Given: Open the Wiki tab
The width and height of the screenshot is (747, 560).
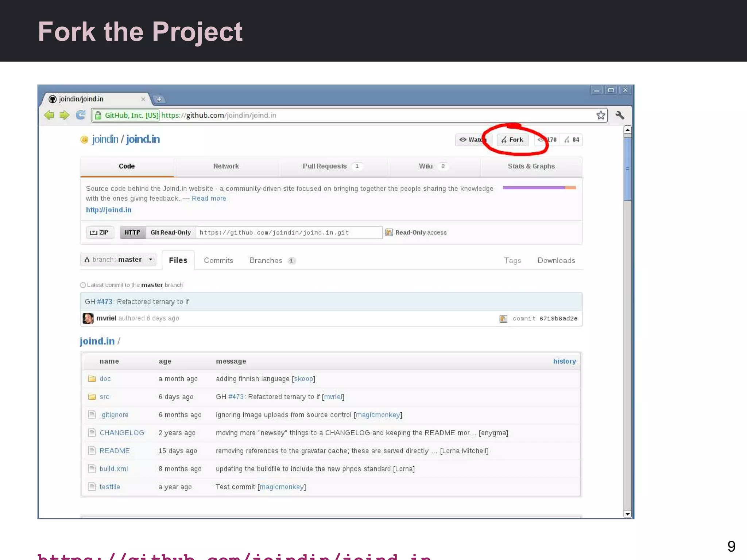Looking at the screenshot, I should 433,166.
